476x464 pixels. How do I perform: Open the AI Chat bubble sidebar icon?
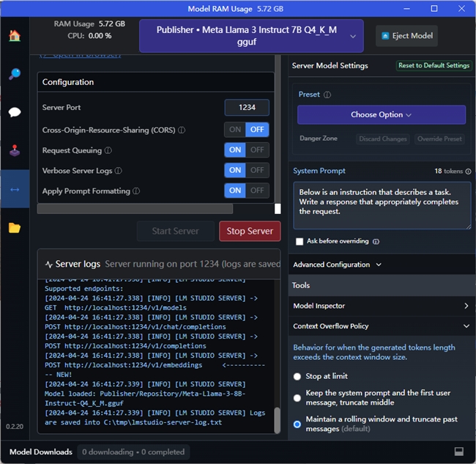[x=15, y=112]
